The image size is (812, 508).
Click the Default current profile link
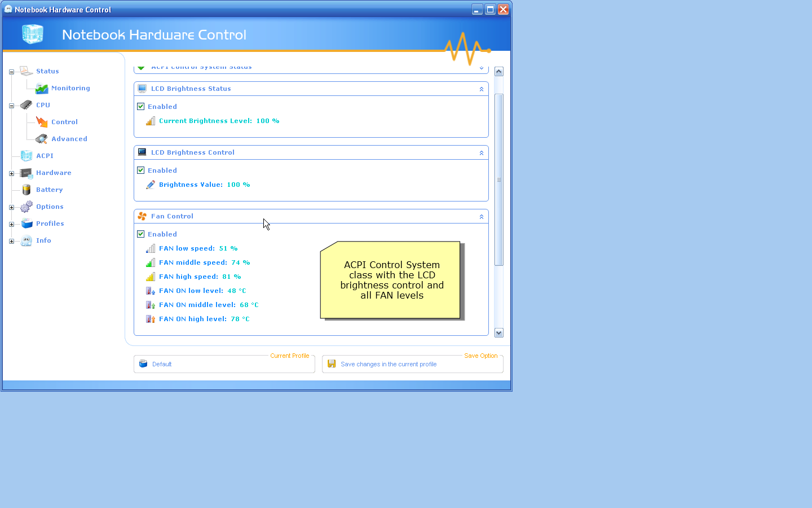(x=162, y=364)
